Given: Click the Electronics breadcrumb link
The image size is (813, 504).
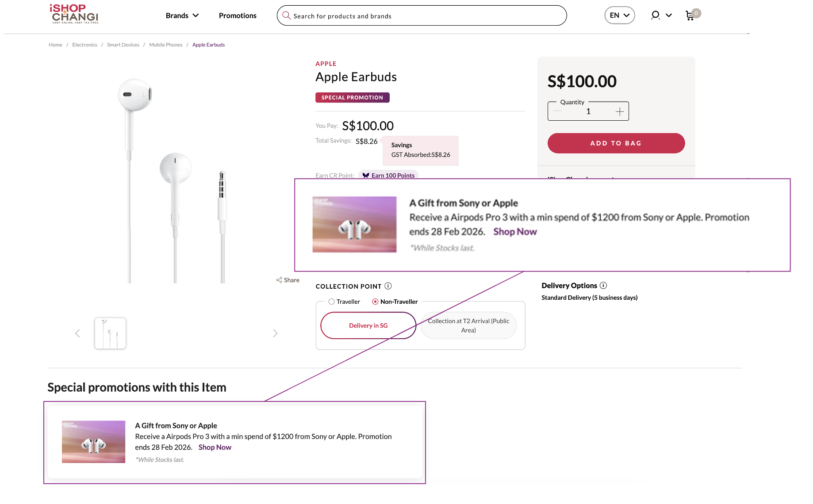Looking at the screenshot, I should click(84, 45).
